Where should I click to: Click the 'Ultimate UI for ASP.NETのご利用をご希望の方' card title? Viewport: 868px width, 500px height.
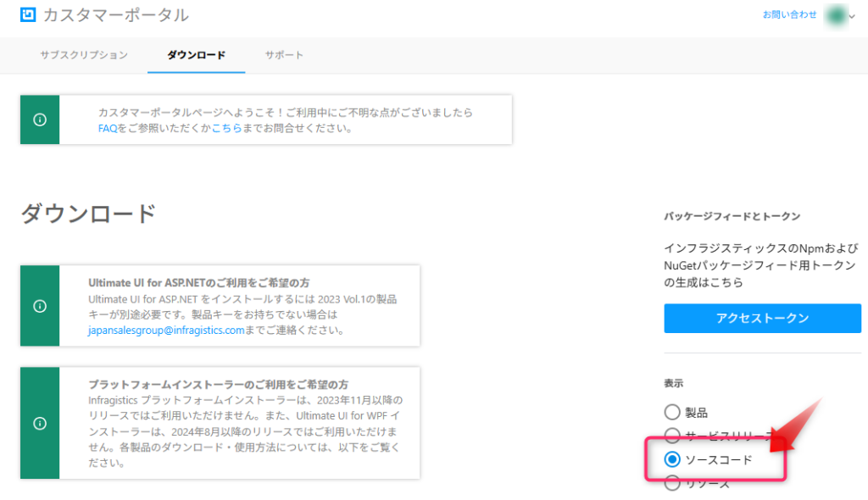point(198,283)
